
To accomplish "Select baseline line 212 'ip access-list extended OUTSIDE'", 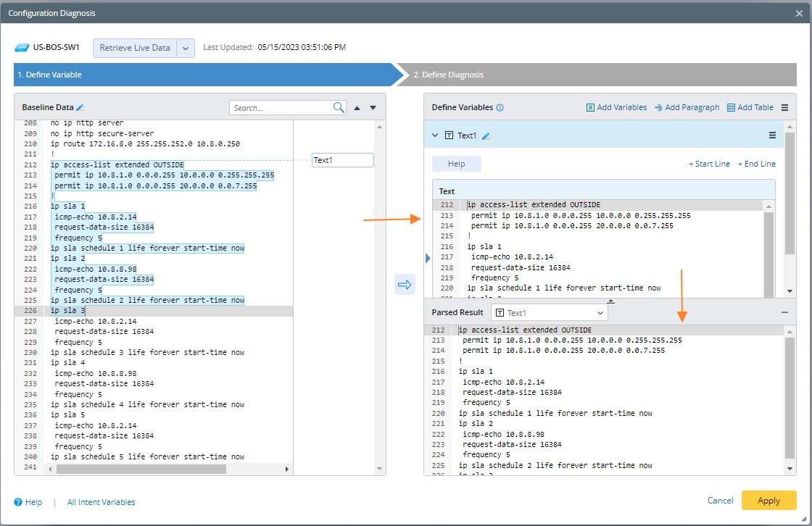I will pyautogui.click(x=117, y=164).
